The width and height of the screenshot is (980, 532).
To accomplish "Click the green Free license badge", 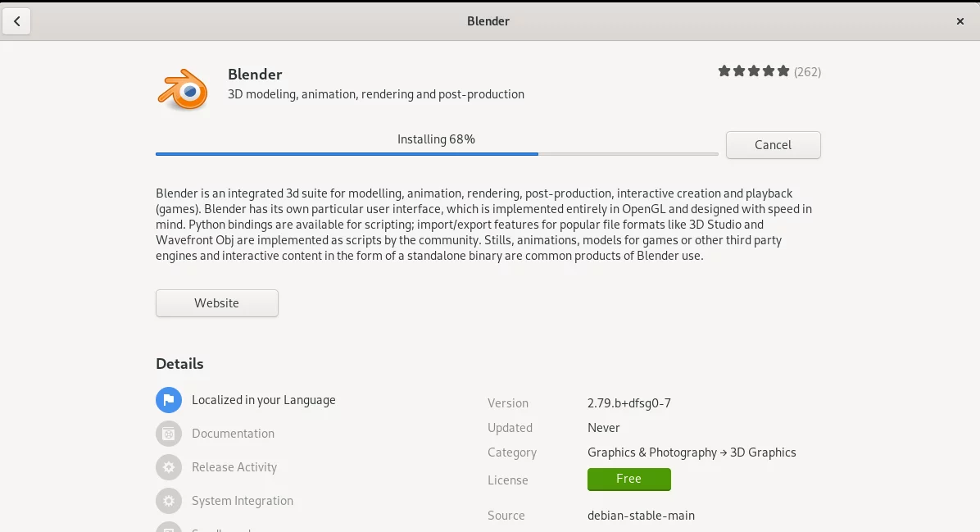I will tap(628, 479).
